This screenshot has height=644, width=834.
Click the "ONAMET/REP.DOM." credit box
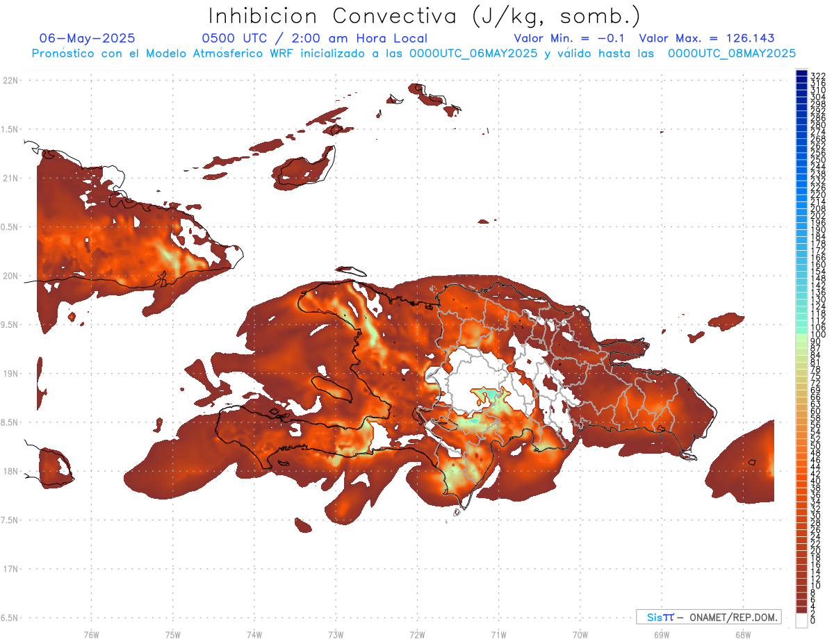[x=708, y=617]
